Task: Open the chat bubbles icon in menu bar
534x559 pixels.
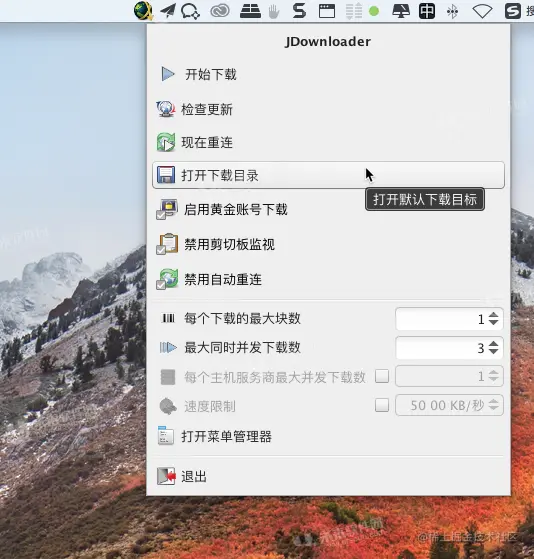Action: pyautogui.click(x=190, y=11)
